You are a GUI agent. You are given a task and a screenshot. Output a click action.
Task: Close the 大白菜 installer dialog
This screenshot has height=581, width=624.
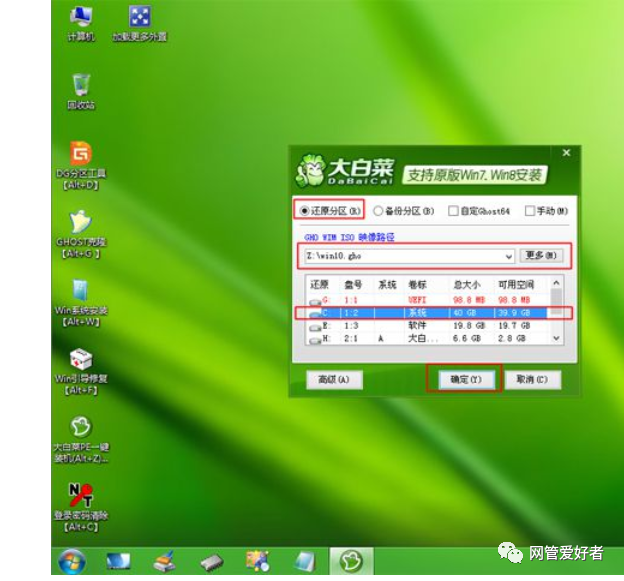[x=566, y=153]
